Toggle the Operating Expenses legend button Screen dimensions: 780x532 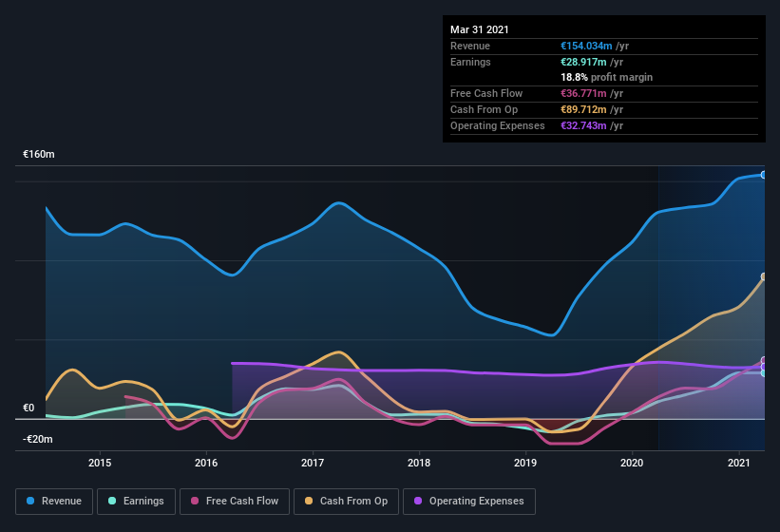pyautogui.click(x=469, y=502)
